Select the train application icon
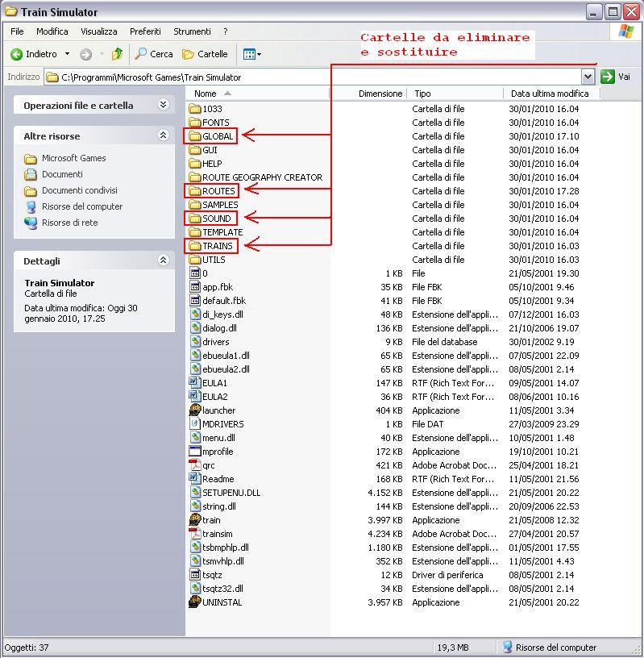 pos(195,519)
